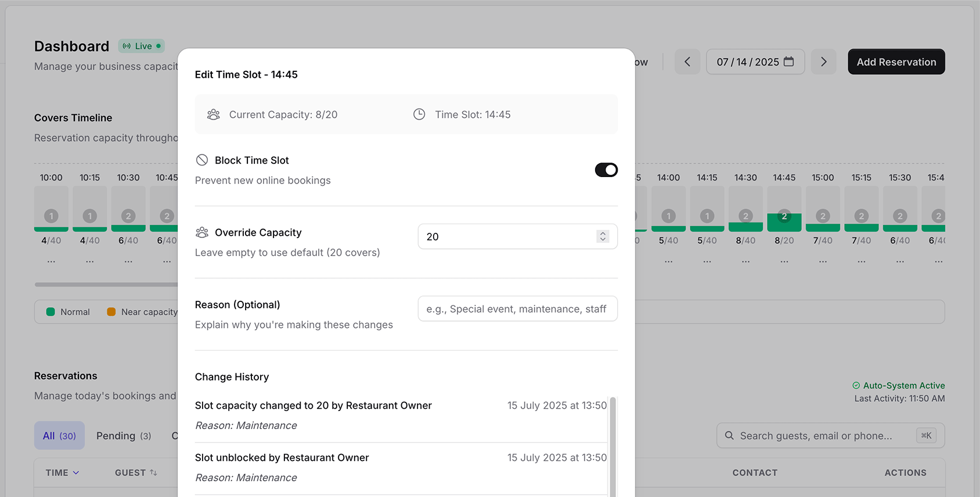This screenshot has width=980, height=497.
Task: Click the Change History vertical scrollbar
Action: (613, 446)
